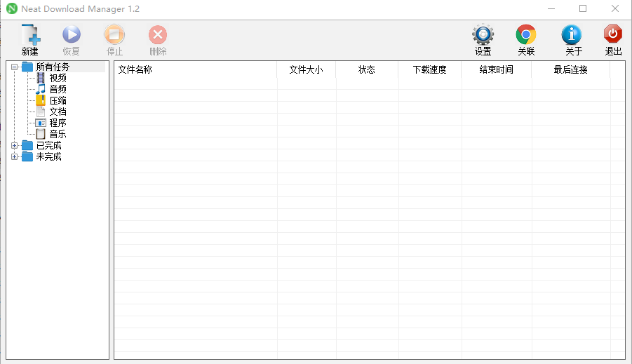The width and height of the screenshot is (632, 364).
Task: Click the 关联 Chrome browser icon
Action: coord(526,34)
